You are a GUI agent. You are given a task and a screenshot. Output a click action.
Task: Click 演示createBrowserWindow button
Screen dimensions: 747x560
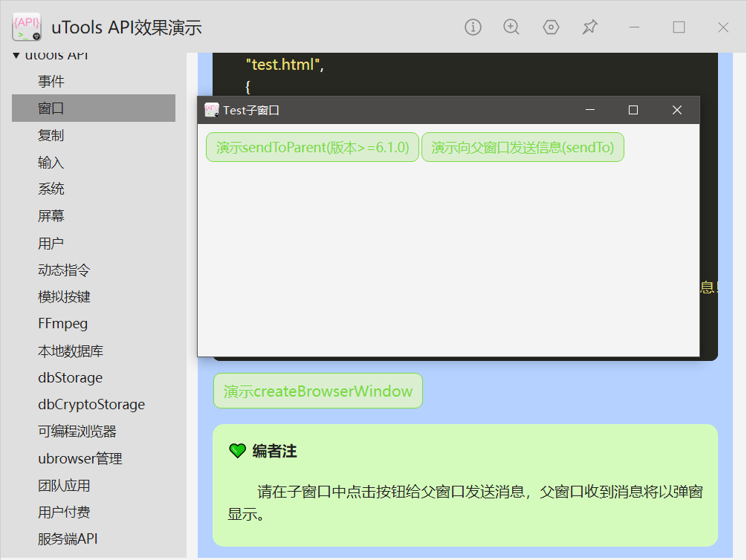tap(318, 391)
